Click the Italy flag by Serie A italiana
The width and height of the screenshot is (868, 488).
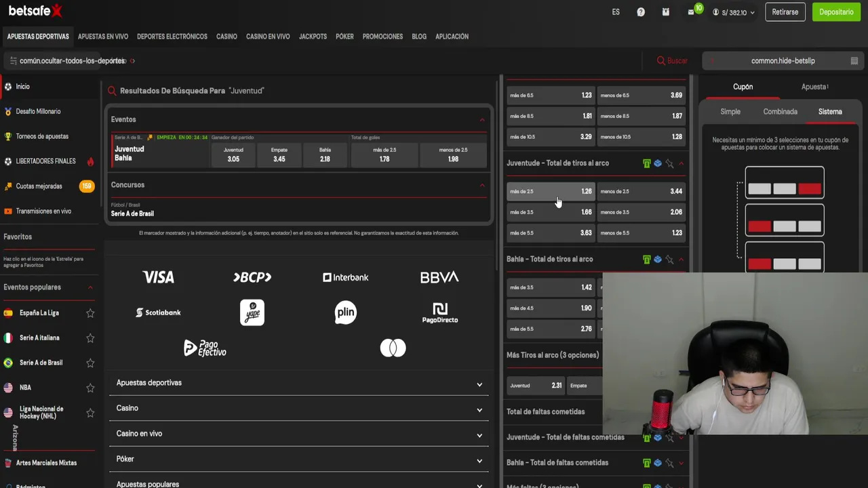coord(8,338)
